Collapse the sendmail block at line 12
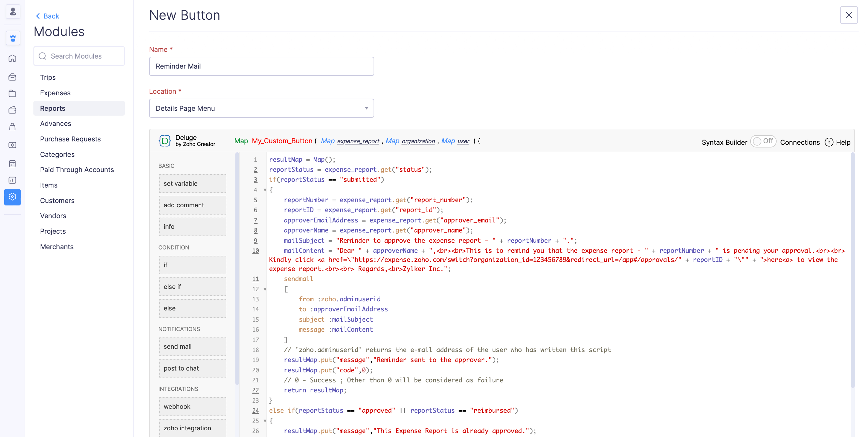868x437 pixels. pyautogui.click(x=265, y=289)
